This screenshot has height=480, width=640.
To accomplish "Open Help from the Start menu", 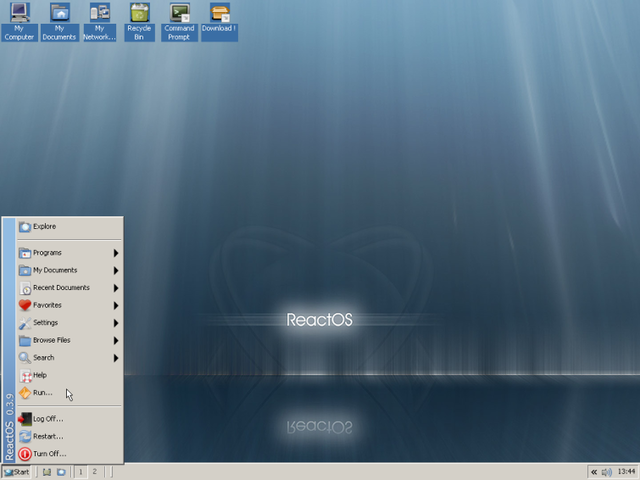I will (x=69, y=375).
